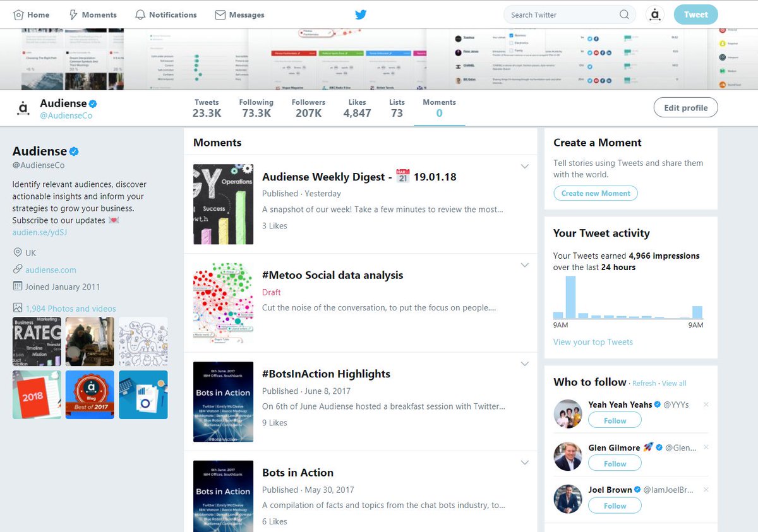Open the profile avatar menu in top bar

(x=655, y=15)
